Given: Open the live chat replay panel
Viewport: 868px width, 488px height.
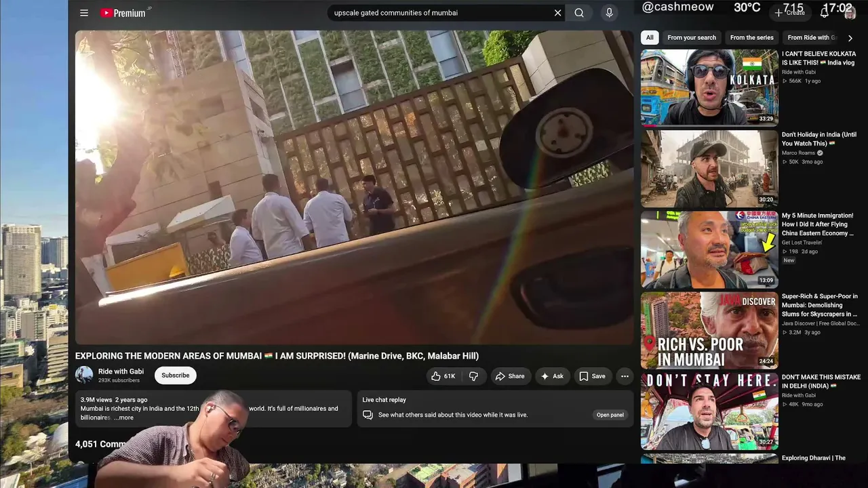Looking at the screenshot, I should (x=610, y=415).
